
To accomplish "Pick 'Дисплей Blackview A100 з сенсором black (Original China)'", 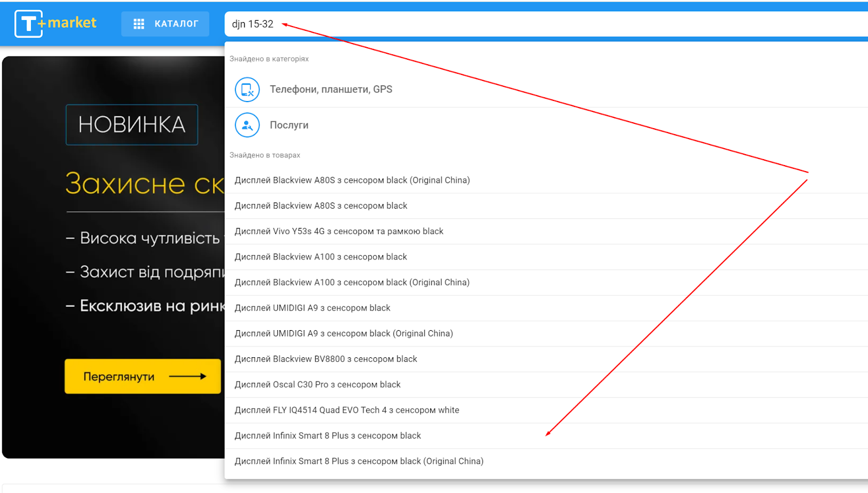I will 546,282.
